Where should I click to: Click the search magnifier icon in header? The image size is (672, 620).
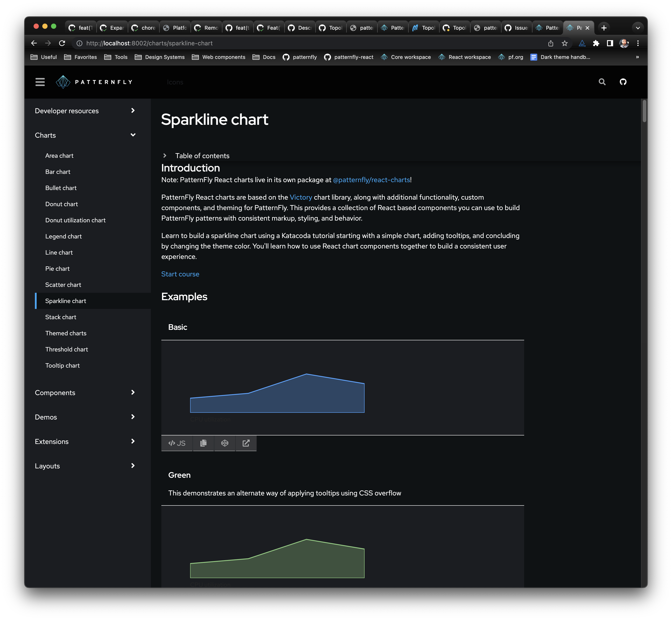602,82
